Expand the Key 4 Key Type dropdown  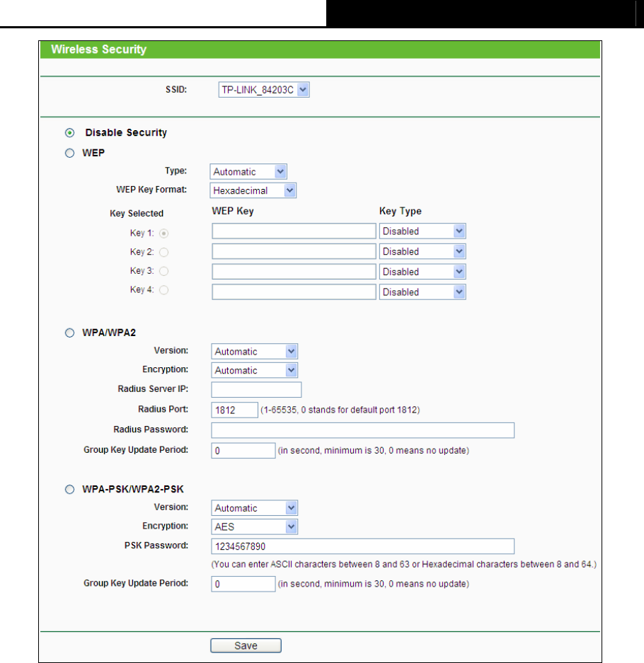coord(422,292)
